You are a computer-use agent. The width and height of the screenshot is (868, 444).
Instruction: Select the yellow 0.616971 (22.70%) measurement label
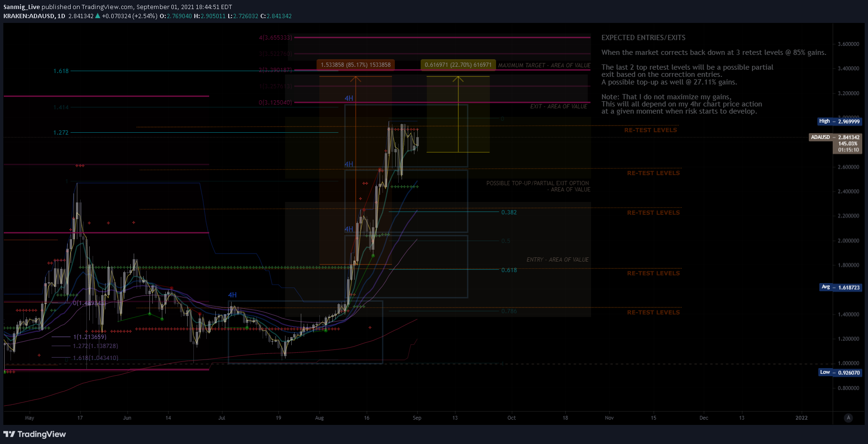pos(458,65)
